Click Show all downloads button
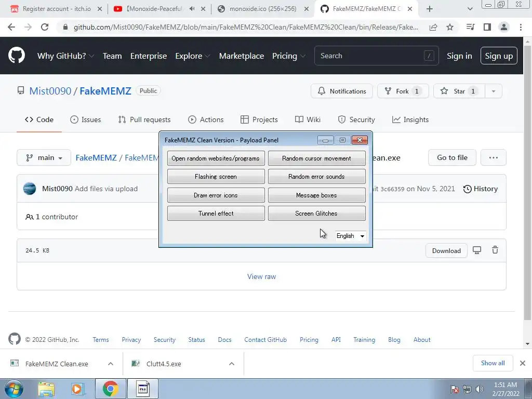Image resolution: width=532 pixels, height=399 pixels. 493,363
